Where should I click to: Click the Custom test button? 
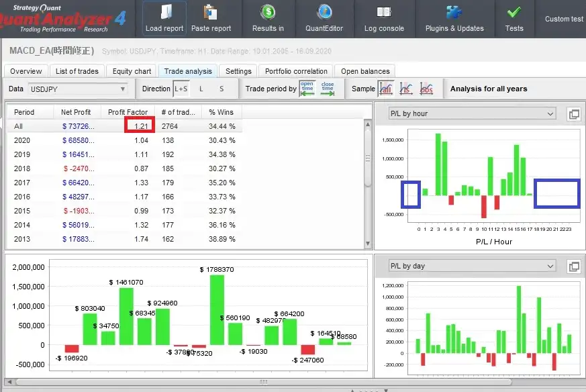pyautogui.click(x=564, y=19)
